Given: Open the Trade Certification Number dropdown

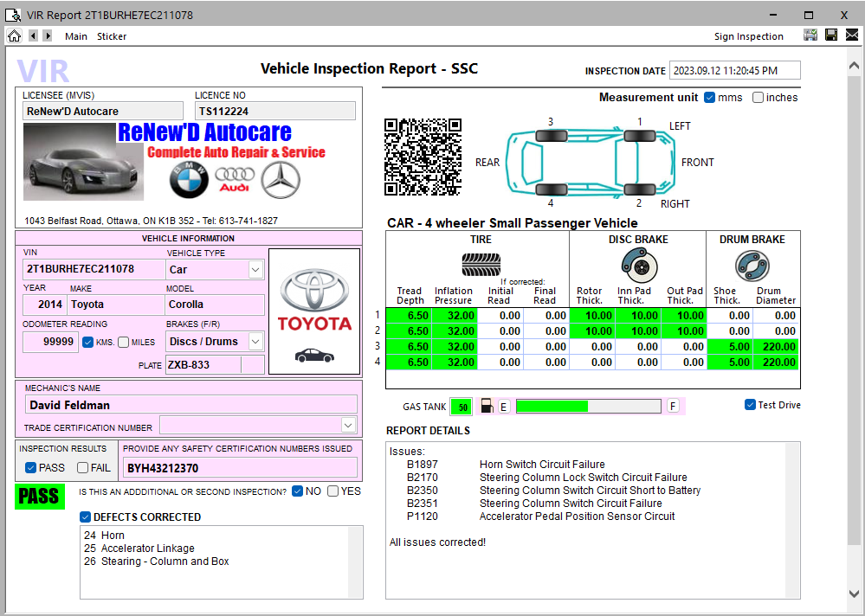Looking at the screenshot, I should [348, 425].
